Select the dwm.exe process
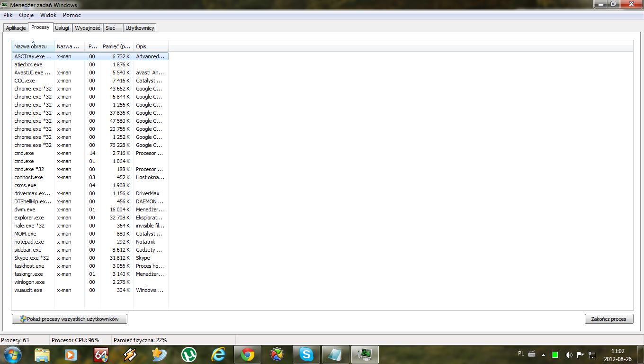Screen dimensions: 644x364 (90, 209)
